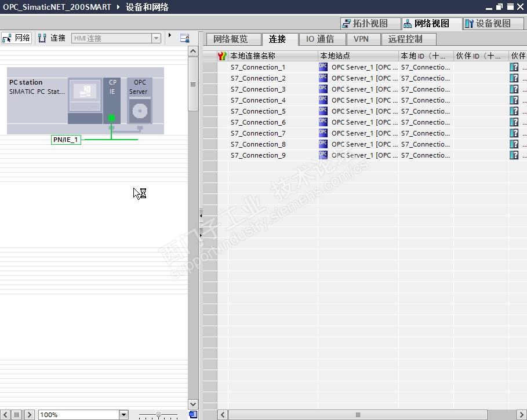Click OPC Server_1 station in S7_Connection_2 row

click(364, 78)
